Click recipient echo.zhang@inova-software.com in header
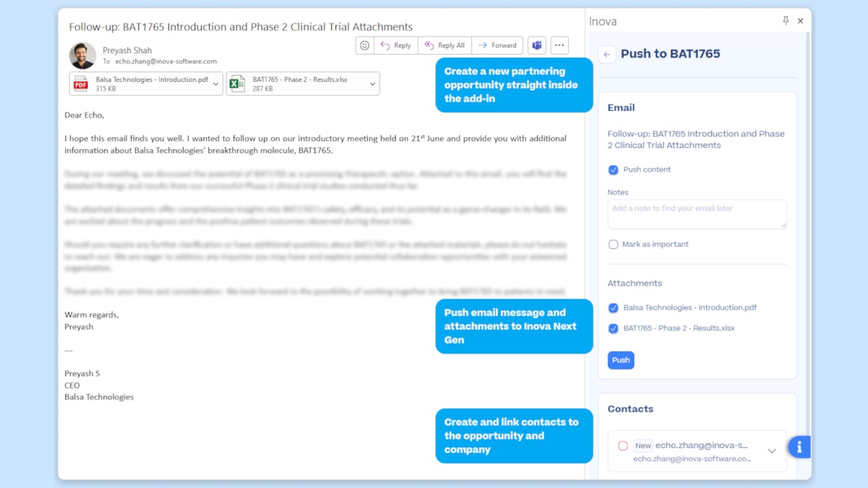This screenshot has width=868, height=488. click(x=166, y=62)
